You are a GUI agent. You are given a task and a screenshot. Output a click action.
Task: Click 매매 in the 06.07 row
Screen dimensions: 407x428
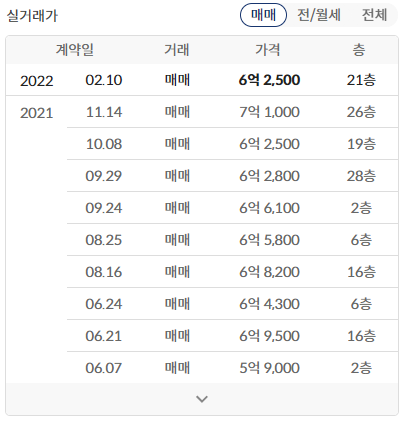point(177,368)
